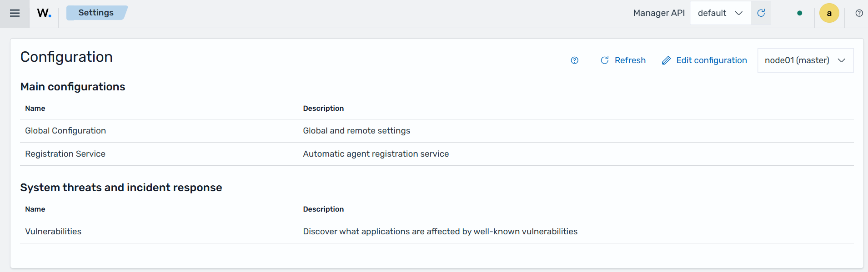
Task: Click the Refresh button
Action: click(623, 60)
